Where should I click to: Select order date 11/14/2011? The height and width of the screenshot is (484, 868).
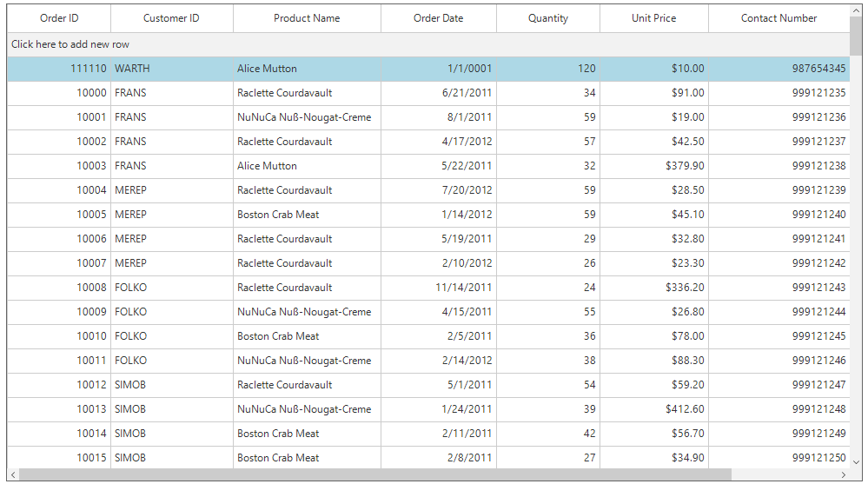(x=439, y=288)
